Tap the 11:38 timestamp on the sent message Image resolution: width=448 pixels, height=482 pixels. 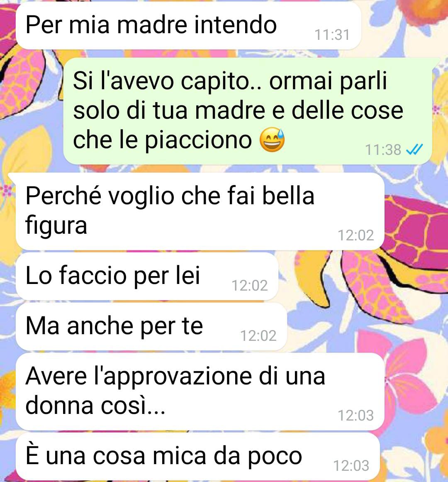(383, 150)
